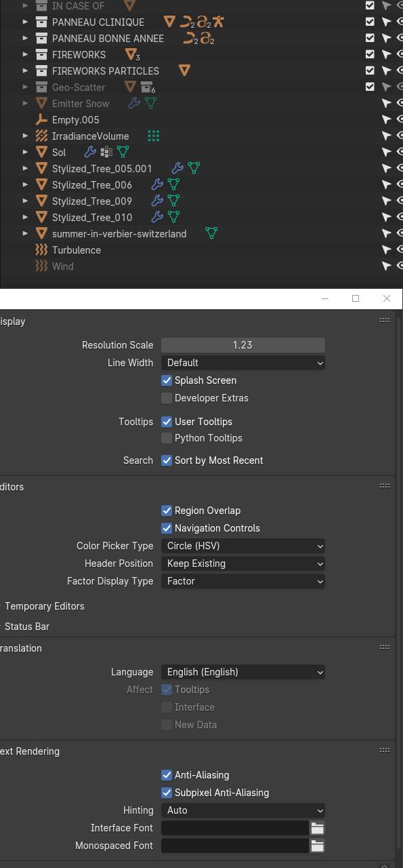
Task: Click the summer-in-verbier-switzerland mesh data icon
Action: point(211,233)
